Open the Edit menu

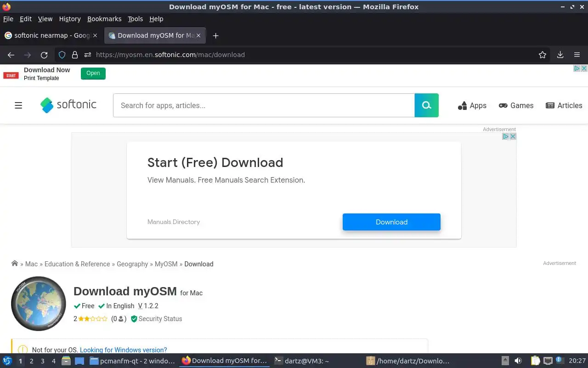click(x=26, y=19)
